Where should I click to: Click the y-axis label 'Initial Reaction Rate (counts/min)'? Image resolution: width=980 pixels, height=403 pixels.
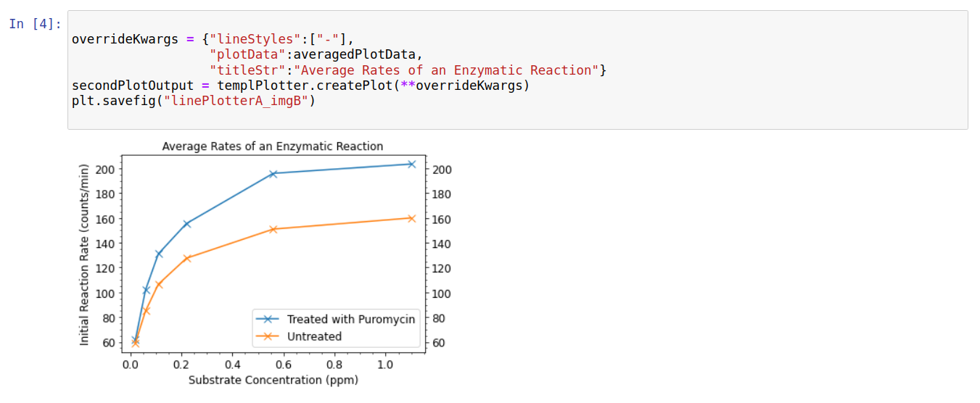[x=84, y=255]
